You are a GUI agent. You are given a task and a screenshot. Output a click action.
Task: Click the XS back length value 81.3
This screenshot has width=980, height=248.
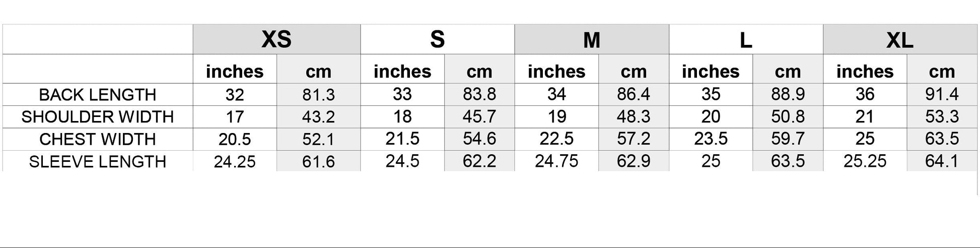(318, 95)
